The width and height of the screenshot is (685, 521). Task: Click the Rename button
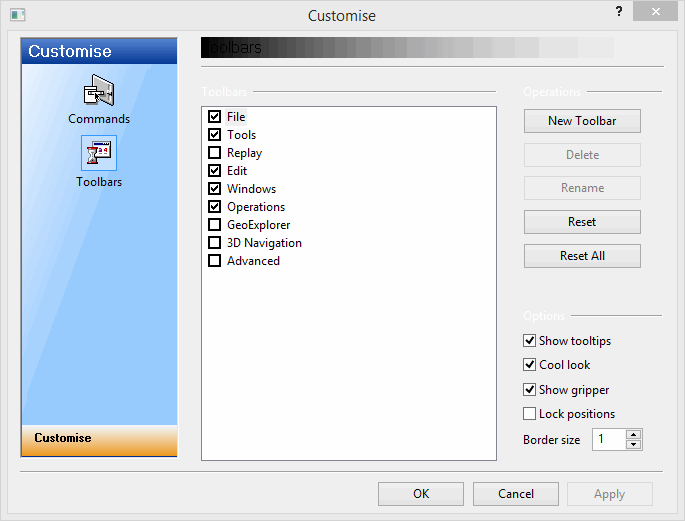pyautogui.click(x=582, y=188)
